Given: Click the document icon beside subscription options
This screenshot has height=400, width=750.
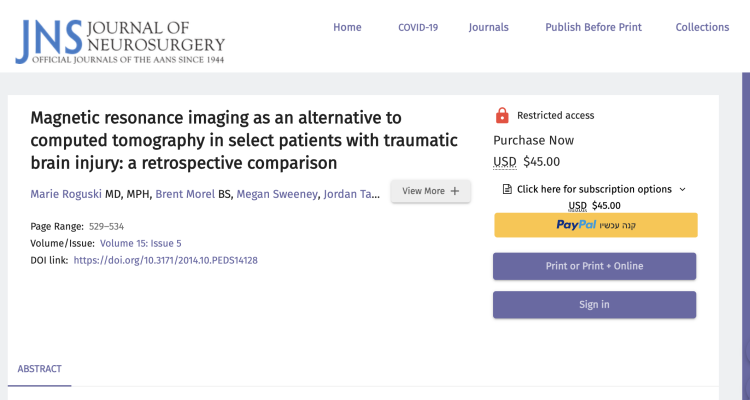Looking at the screenshot, I should pos(507,189).
